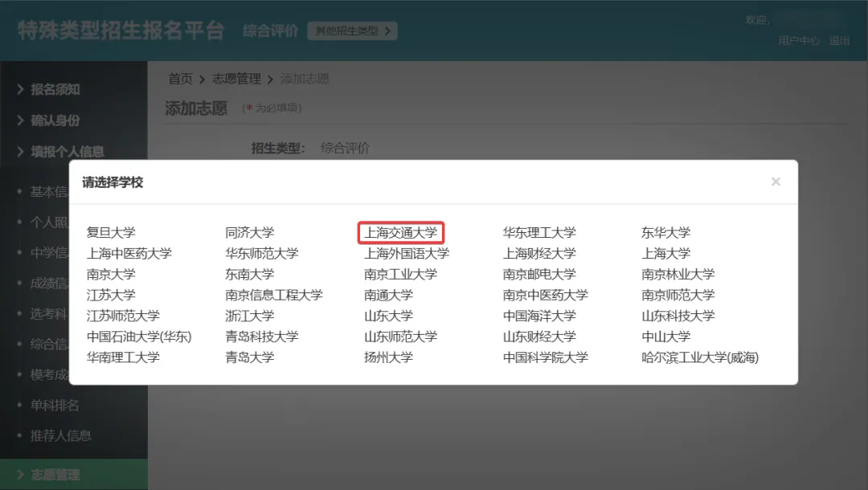Pick 南京大学 from school list
868x490 pixels.
coord(111,274)
